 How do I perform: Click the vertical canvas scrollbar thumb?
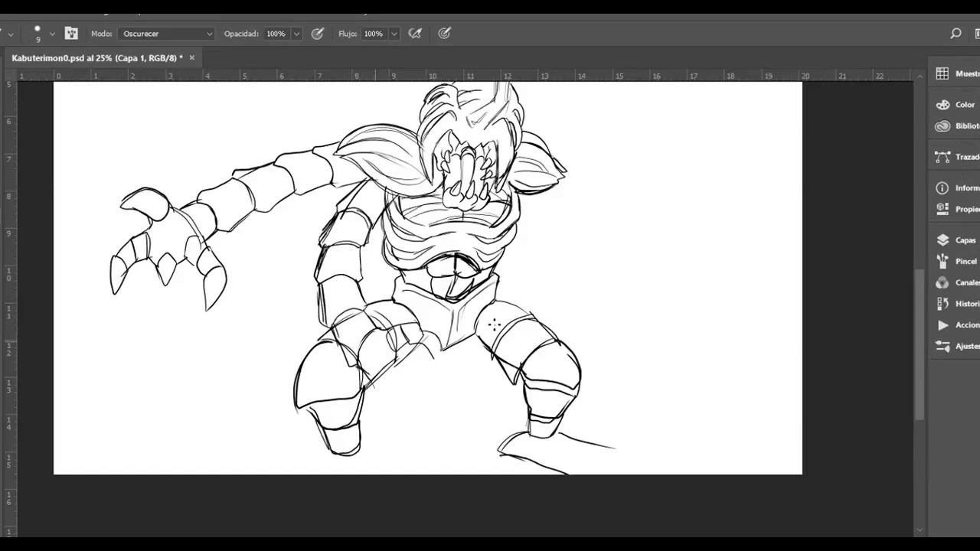920,344
